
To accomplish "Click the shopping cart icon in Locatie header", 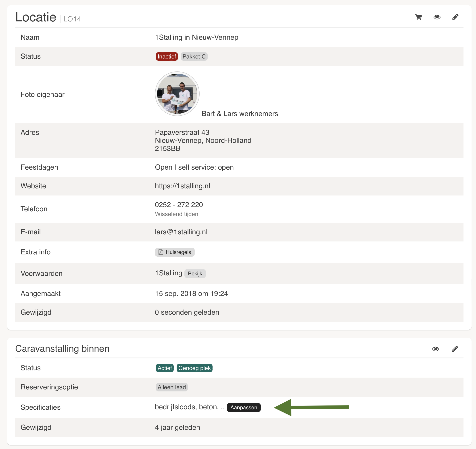I will pos(418,17).
